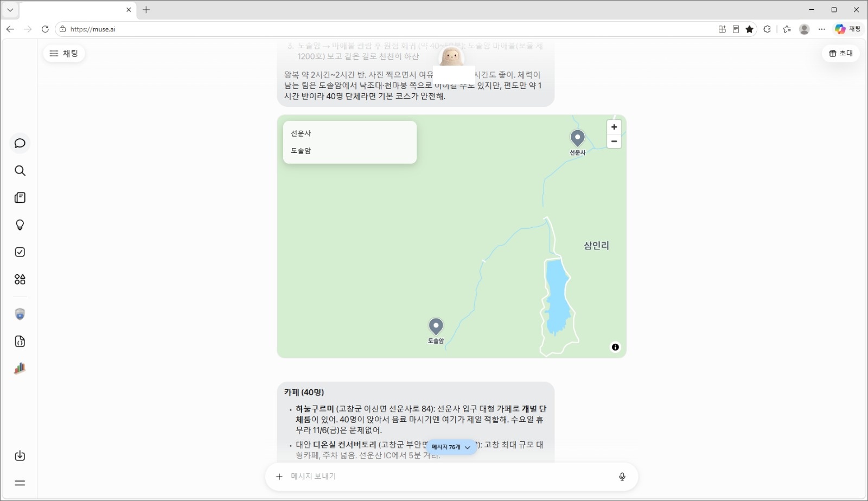Open a new browser tab
This screenshot has height=501, width=868.
tap(146, 10)
